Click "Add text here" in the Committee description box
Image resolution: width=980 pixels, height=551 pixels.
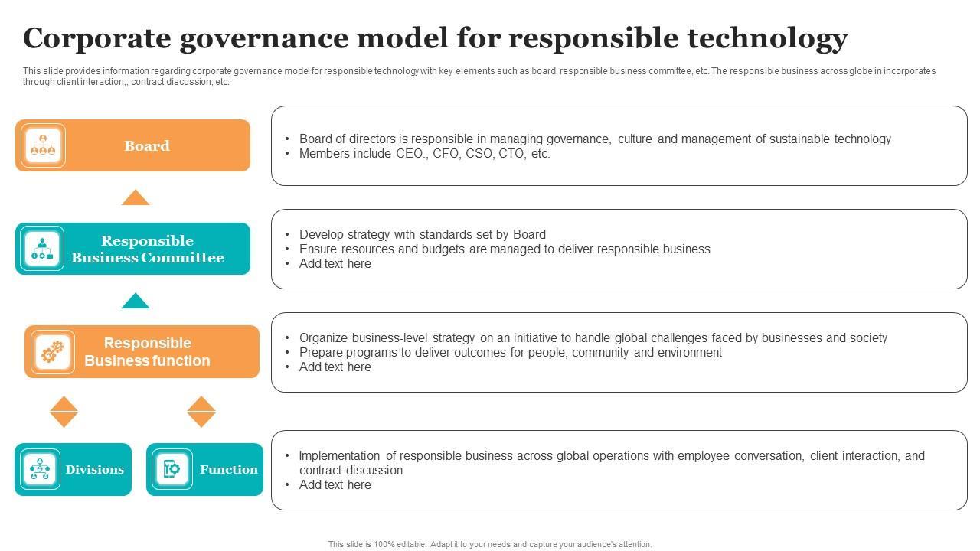coord(335,263)
